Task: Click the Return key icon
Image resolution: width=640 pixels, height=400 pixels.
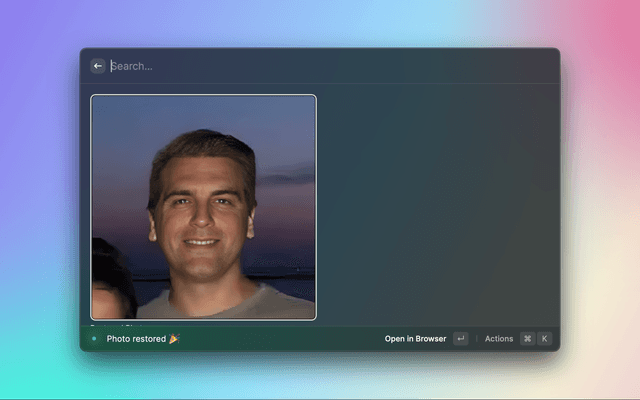Action: click(460, 339)
